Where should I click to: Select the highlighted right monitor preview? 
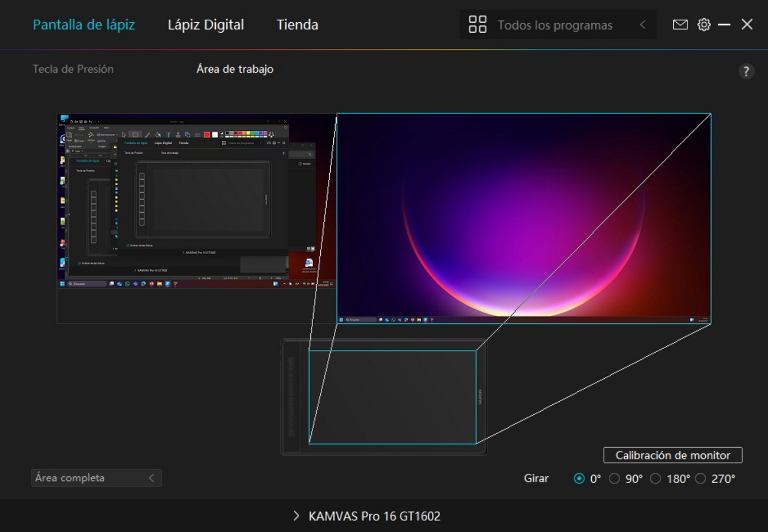[524, 218]
